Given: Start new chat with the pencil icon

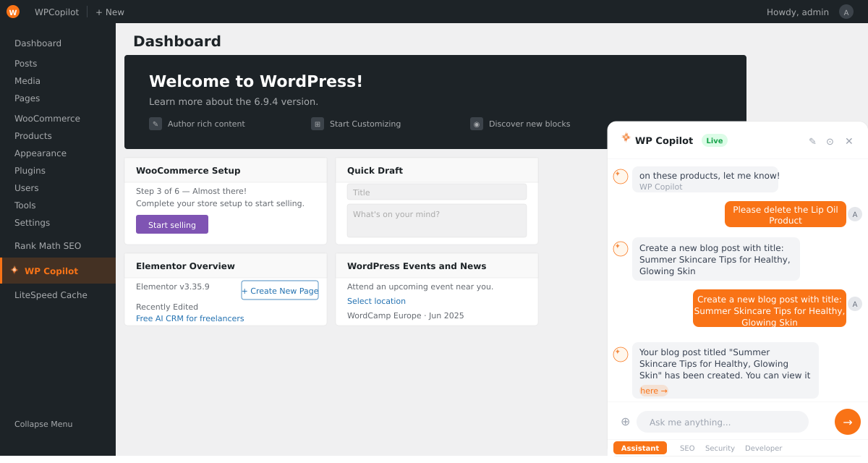Looking at the screenshot, I should click(812, 141).
